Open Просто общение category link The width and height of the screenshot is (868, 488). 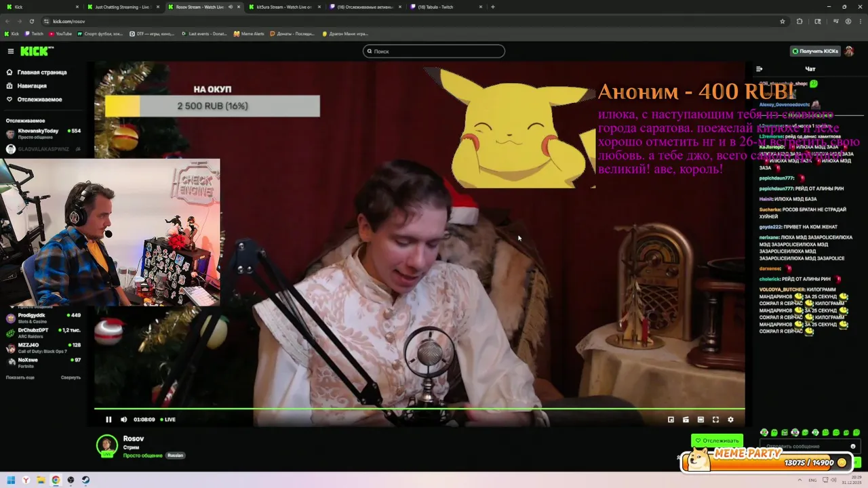click(143, 455)
